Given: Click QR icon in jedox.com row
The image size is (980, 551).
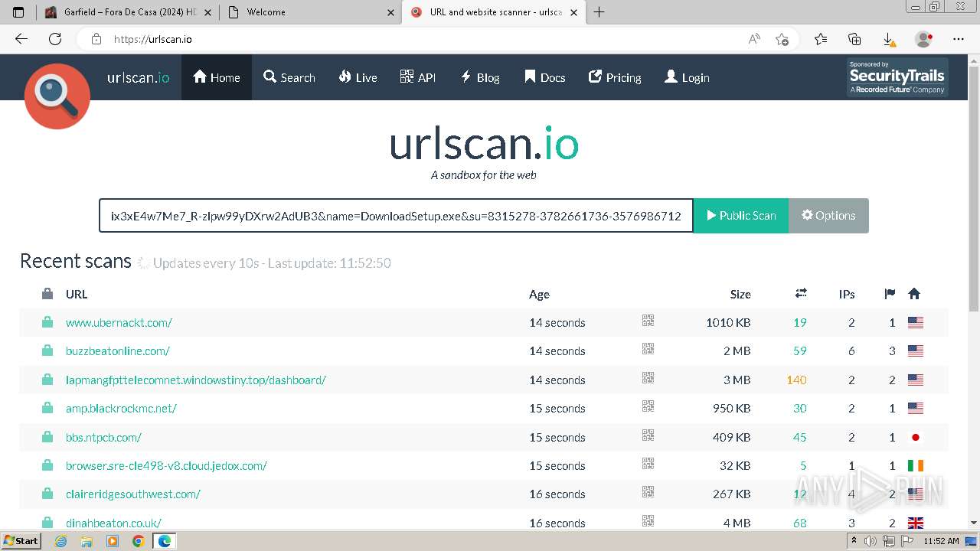Looking at the screenshot, I should tap(648, 465).
